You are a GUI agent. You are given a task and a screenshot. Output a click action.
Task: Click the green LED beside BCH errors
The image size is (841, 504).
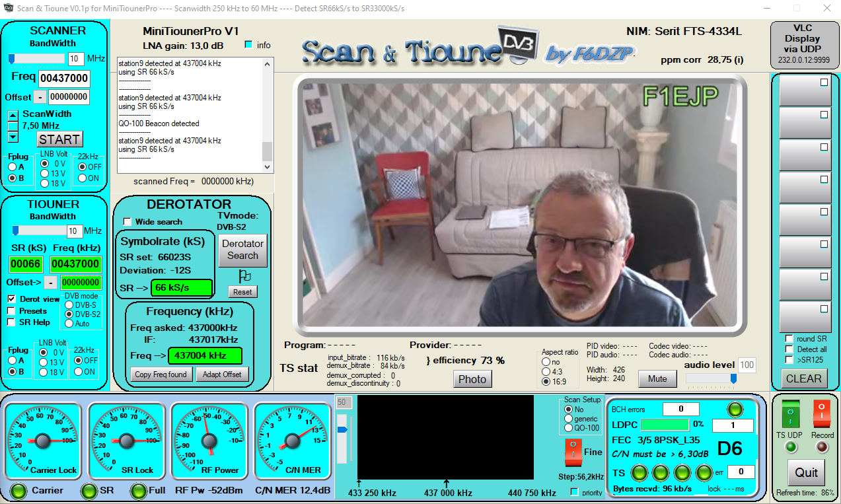[x=734, y=409]
